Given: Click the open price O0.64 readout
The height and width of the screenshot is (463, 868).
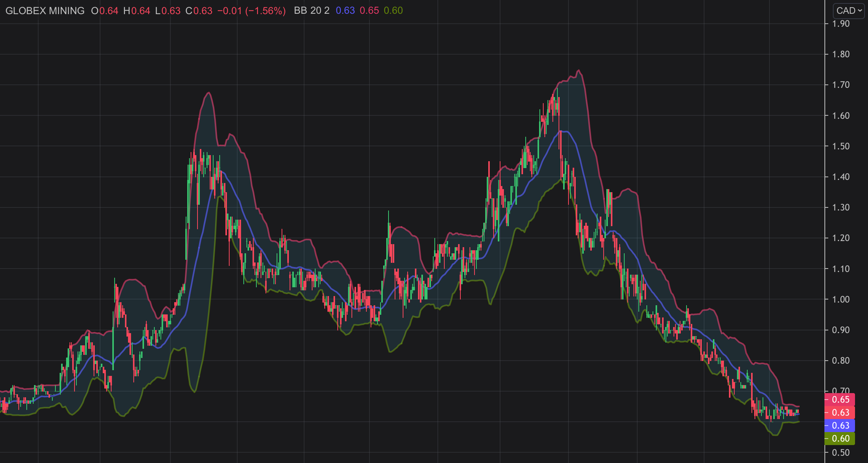Looking at the screenshot, I should [x=105, y=11].
